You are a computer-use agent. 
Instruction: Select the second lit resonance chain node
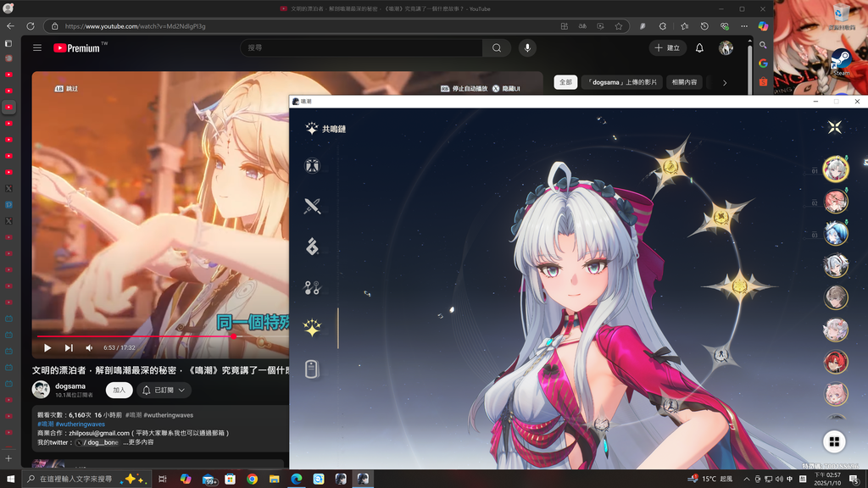tap(721, 218)
